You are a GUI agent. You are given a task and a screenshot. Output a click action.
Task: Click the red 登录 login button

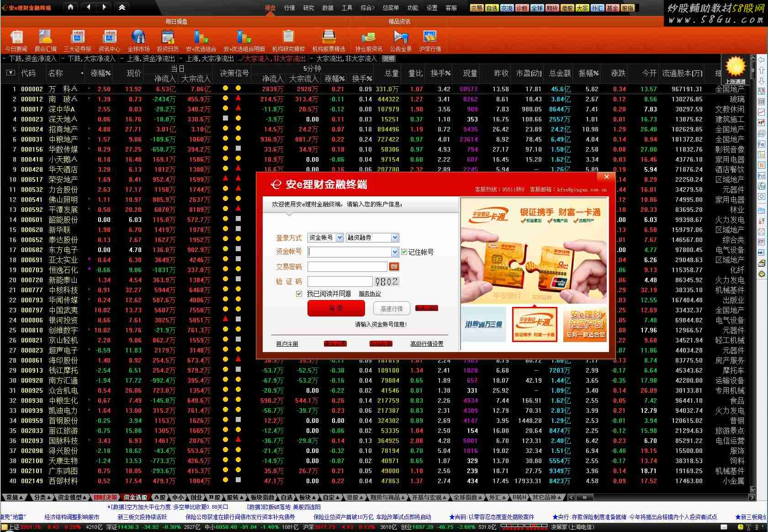(x=336, y=309)
